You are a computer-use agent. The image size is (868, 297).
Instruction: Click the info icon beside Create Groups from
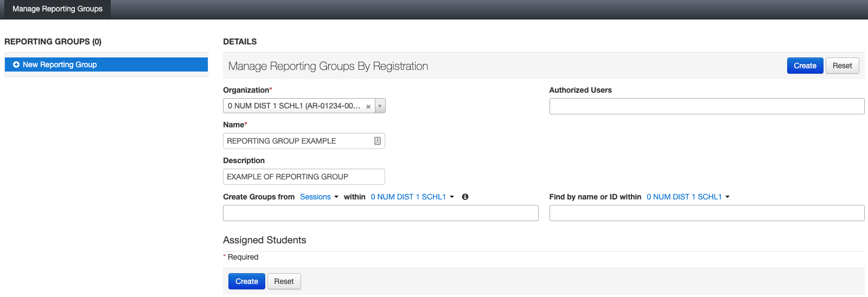(x=465, y=197)
